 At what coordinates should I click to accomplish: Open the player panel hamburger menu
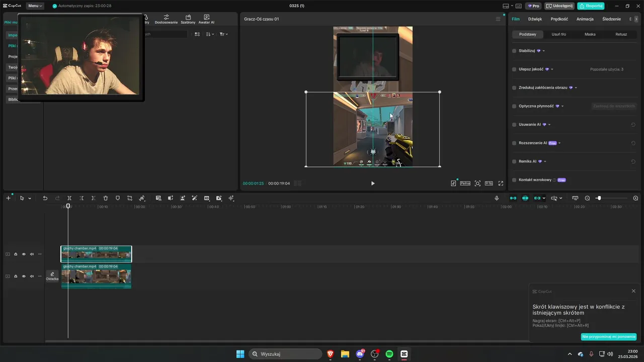click(x=498, y=19)
